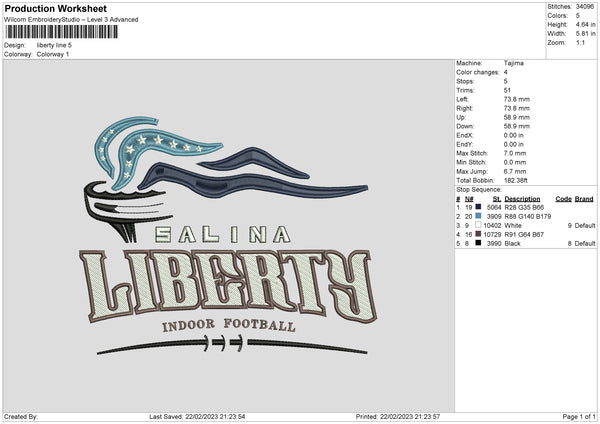Viewport: 600px width, 424px height.
Task: Click the barcode under the worksheet title
Action: point(62,32)
